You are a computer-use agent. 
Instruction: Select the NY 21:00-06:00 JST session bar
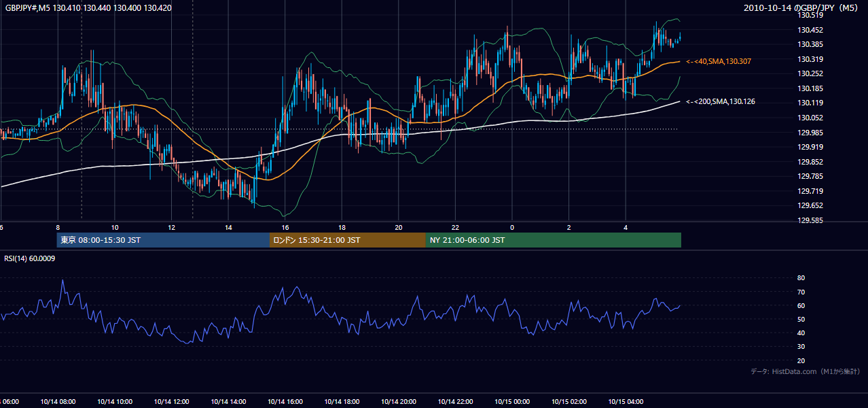(x=554, y=240)
